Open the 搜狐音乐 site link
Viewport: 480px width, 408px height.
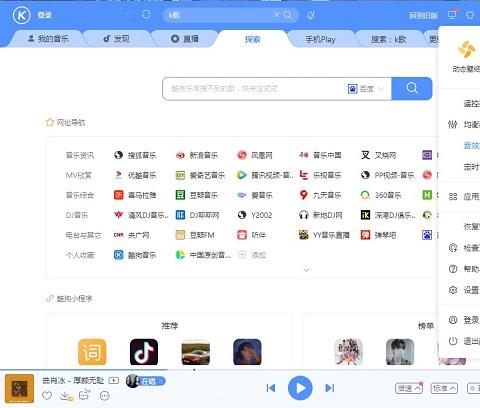click(135, 155)
